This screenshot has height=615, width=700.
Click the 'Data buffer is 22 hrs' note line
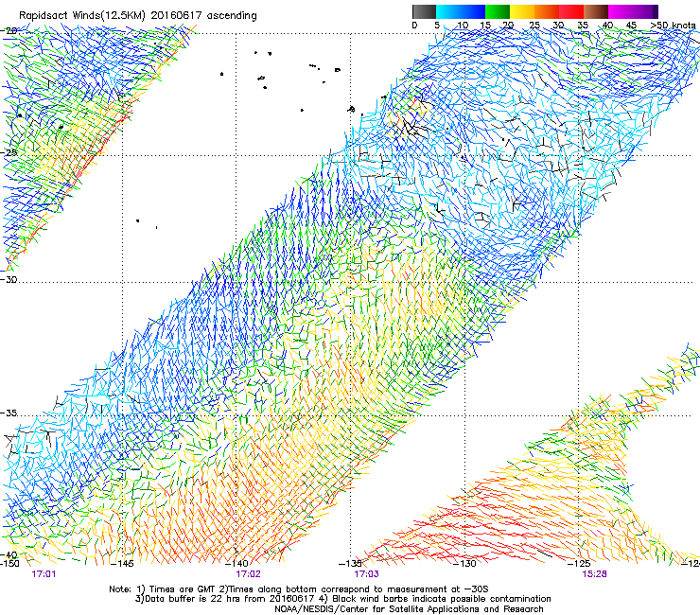[x=342, y=599]
